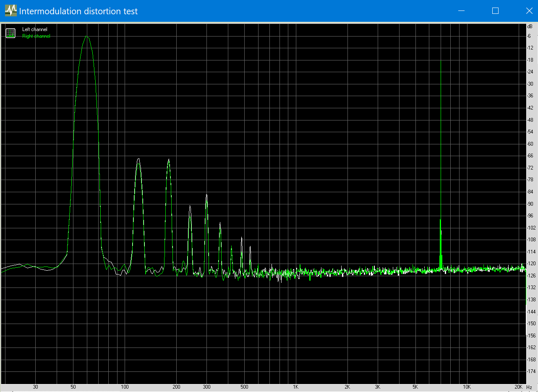Click the -174 label on the dB axis
This screenshot has height=392, width=538.
[531, 371]
